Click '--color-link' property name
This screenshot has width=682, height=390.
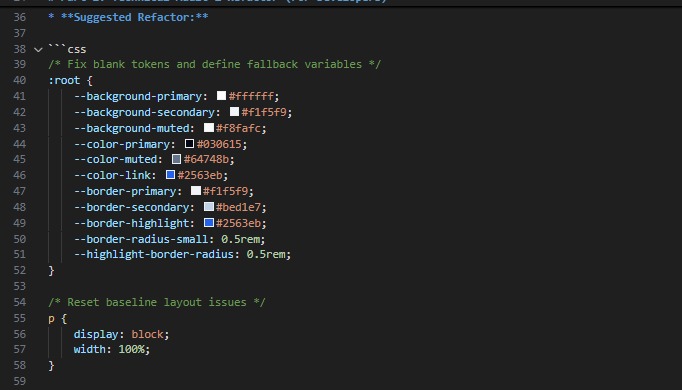(x=112, y=175)
